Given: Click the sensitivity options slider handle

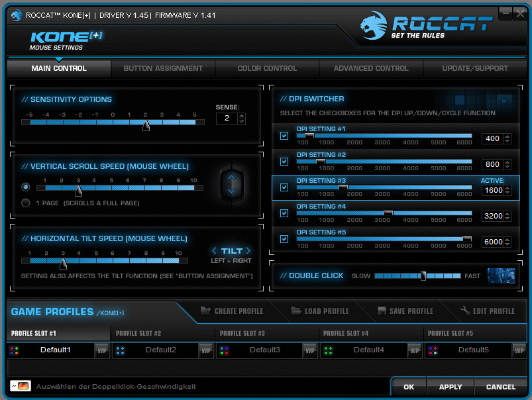Looking at the screenshot, I should (146, 125).
